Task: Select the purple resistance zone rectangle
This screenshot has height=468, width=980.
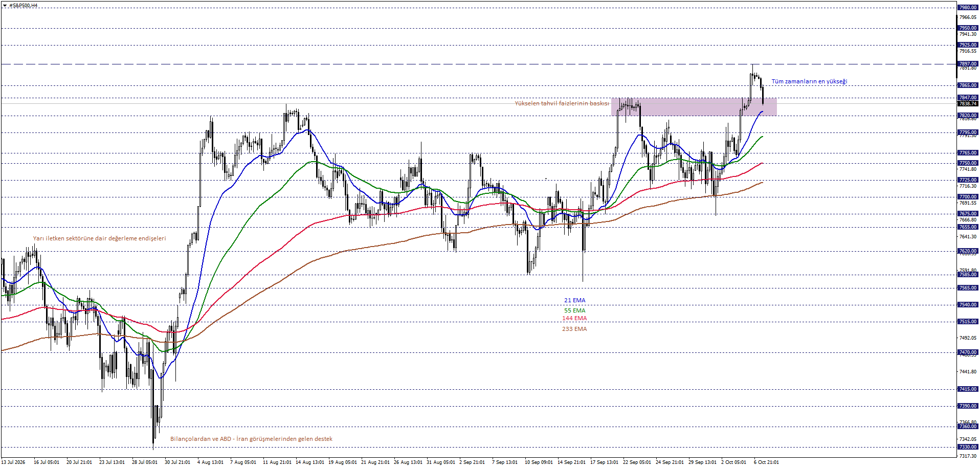Action: coord(694,107)
